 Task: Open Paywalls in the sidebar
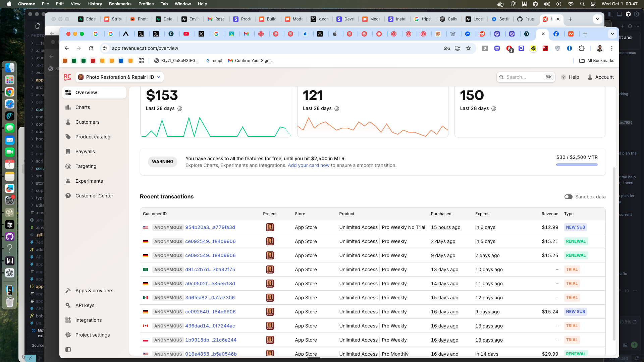[x=85, y=152]
